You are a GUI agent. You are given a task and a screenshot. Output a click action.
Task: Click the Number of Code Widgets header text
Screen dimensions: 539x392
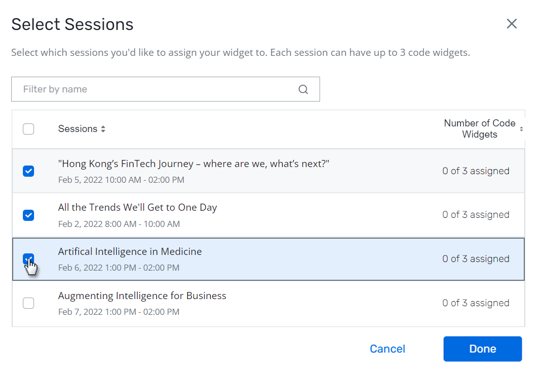point(479,129)
